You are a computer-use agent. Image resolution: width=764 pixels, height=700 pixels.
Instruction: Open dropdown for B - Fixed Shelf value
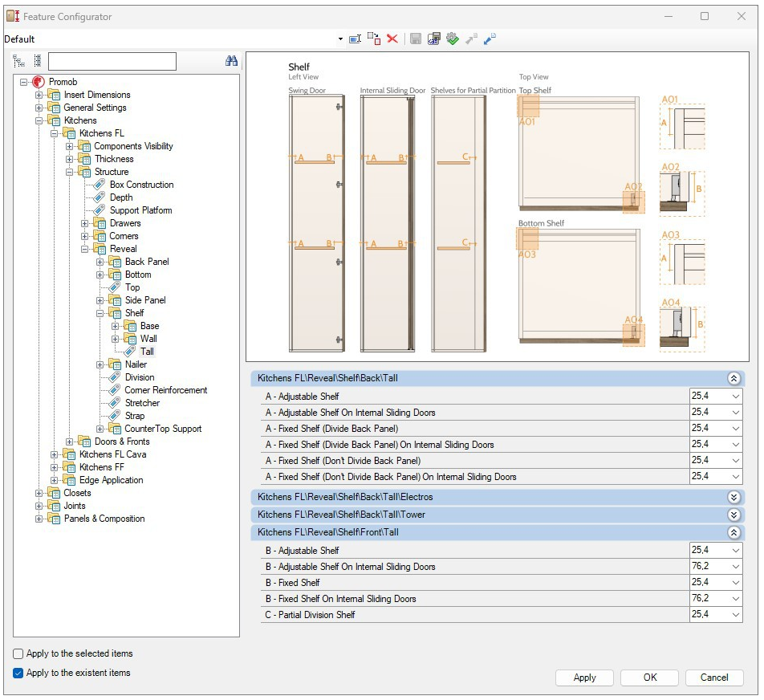[x=735, y=583]
